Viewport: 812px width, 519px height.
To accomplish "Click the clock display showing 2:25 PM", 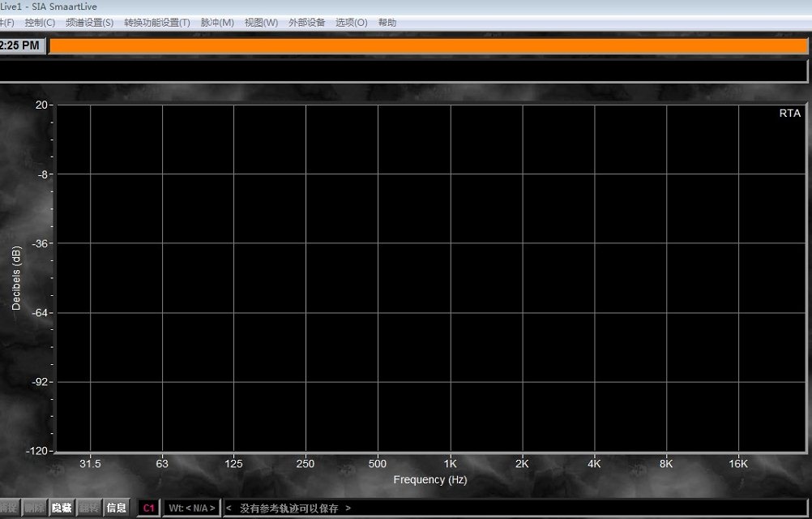I will tap(21, 46).
